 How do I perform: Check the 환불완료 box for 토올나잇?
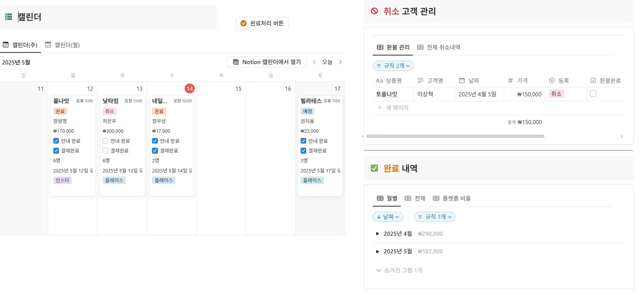coord(593,94)
